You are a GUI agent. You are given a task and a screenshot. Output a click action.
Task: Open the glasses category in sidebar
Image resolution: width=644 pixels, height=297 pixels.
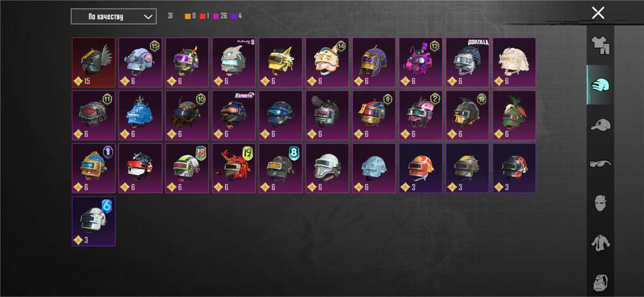point(600,164)
